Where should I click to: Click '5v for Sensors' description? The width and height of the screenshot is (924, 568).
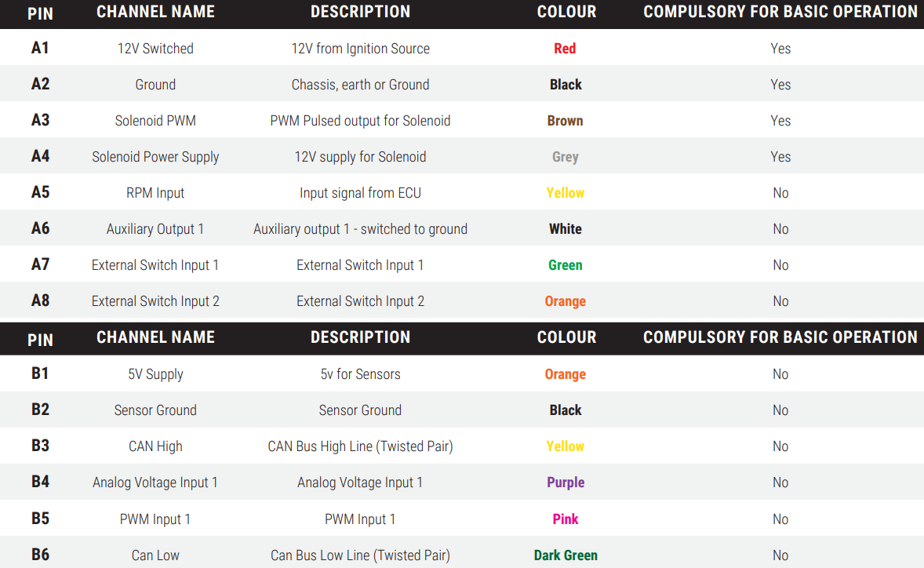click(360, 374)
